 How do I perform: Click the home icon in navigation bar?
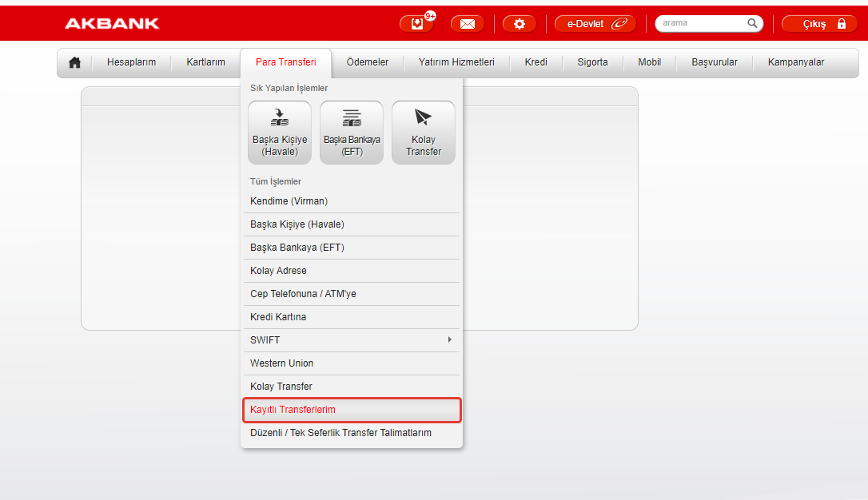point(75,62)
